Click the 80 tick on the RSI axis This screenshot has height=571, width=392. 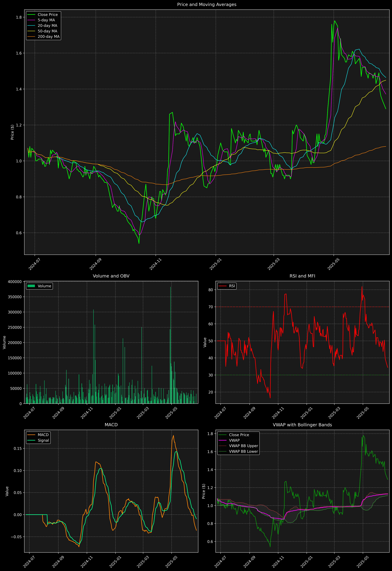(211, 290)
